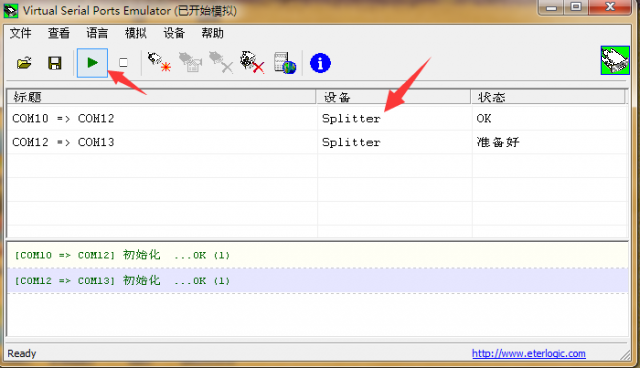This screenshot has width=640, height=368.
Task: Select log entry [COM12 => COM13] 初始化
Action: tap(317, 281)
